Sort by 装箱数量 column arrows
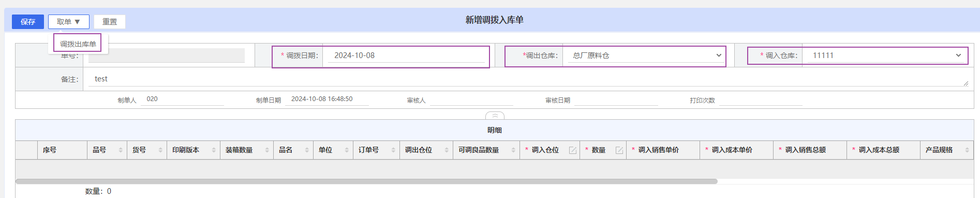 [x=267, y=150]
